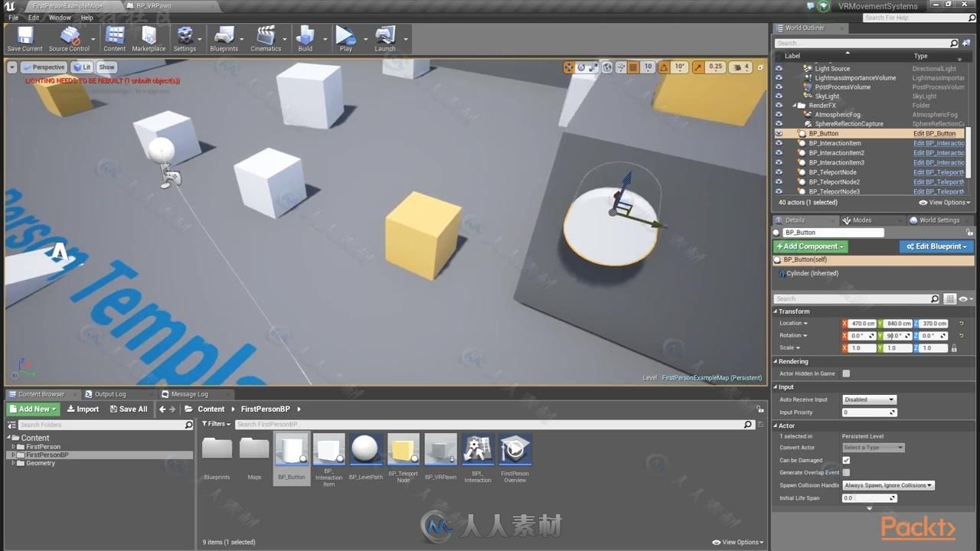
Task: Expand the FirstPerson folder in the tree
Action: point(13,447)
